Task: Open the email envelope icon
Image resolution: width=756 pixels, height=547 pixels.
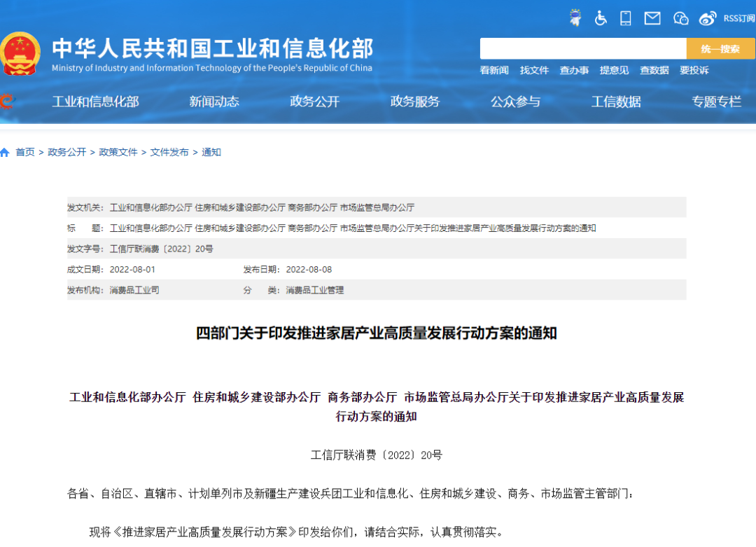Action: [x=652, y=18]
